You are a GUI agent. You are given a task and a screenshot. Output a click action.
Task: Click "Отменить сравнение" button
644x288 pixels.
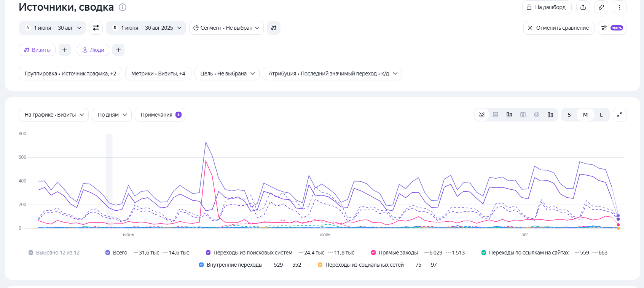click(x=559, y=28)
